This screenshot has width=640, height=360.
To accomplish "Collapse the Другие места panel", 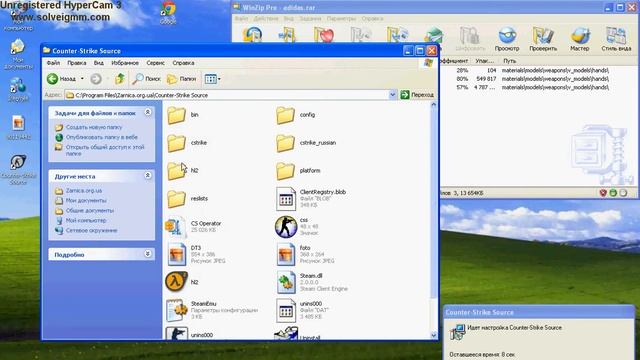I will pos(148,176).
